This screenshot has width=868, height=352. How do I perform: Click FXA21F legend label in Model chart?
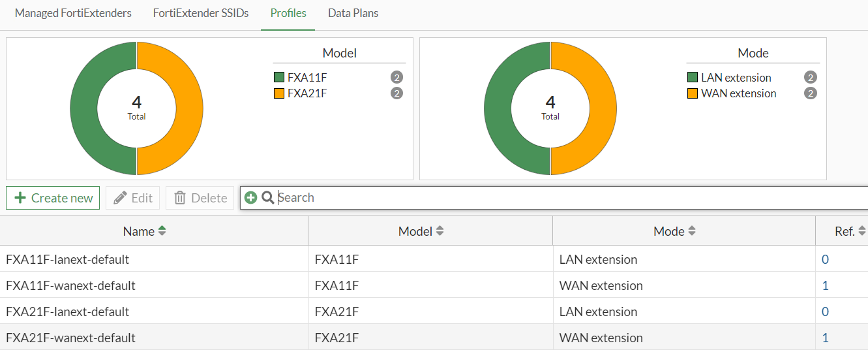pyautogui.click(x=307, y=93)
